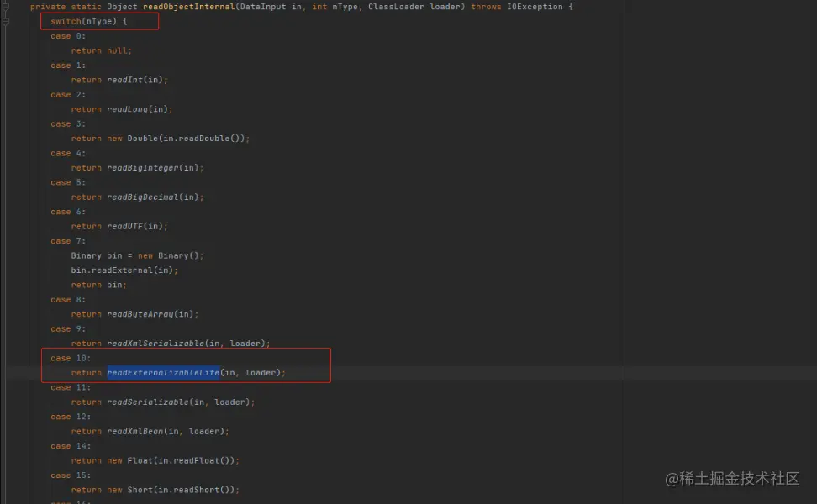The height and width of the screenshot is (504, 817).
Task: Click the 'case 12:' label
Action: coord(71,417)
